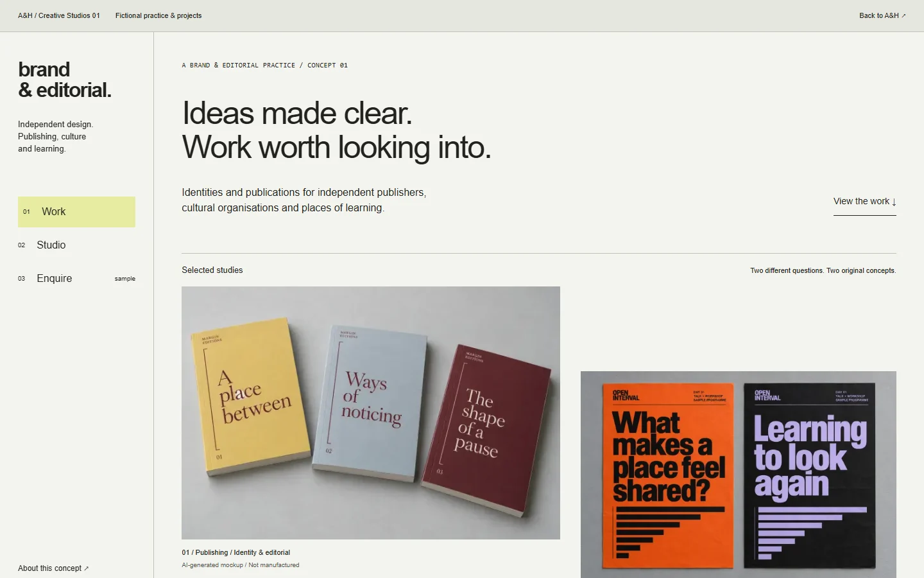Click the 'View the work' link
This screenshot has height=578, width=924.
(865, 202)
